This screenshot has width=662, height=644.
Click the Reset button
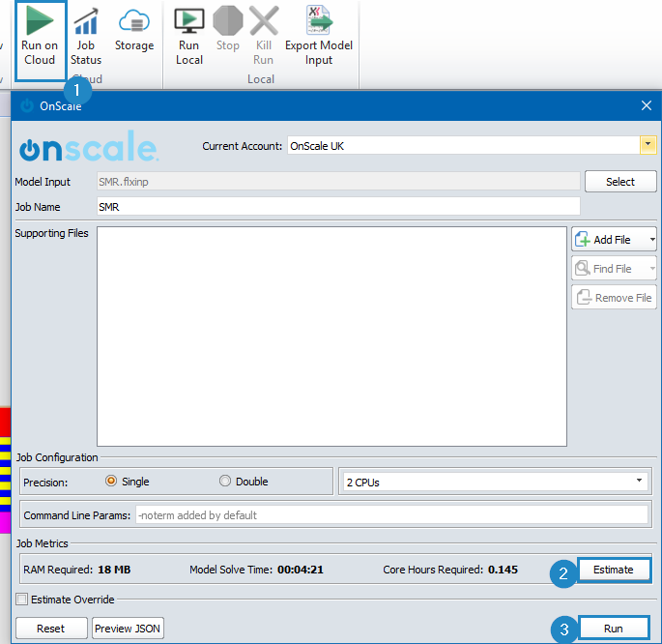tap(51, 628)
